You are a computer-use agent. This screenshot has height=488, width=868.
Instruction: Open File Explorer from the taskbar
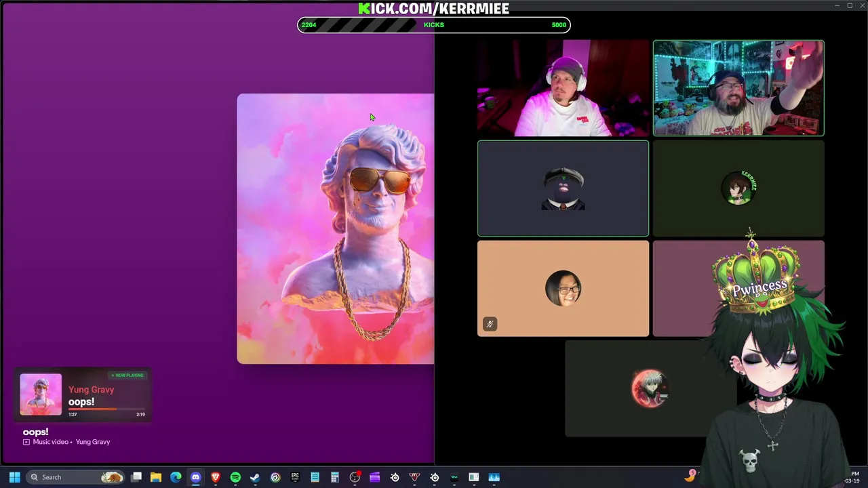[x=156, y=477]
